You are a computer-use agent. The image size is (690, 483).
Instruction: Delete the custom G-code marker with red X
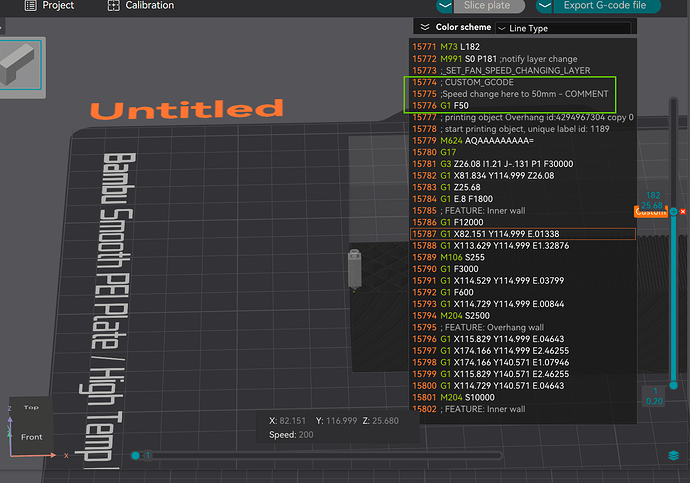[683, 212]
